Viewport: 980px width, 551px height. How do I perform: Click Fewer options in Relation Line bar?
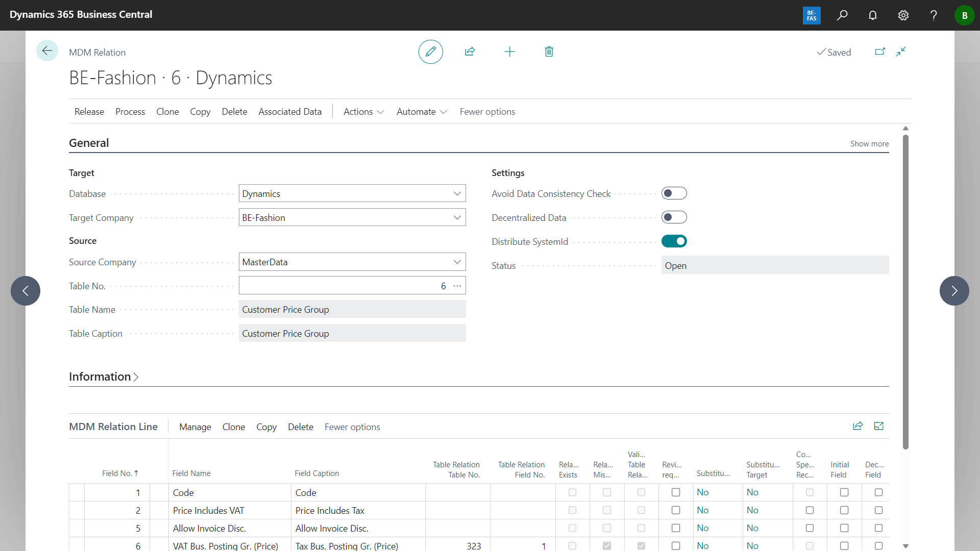(352, 427)
